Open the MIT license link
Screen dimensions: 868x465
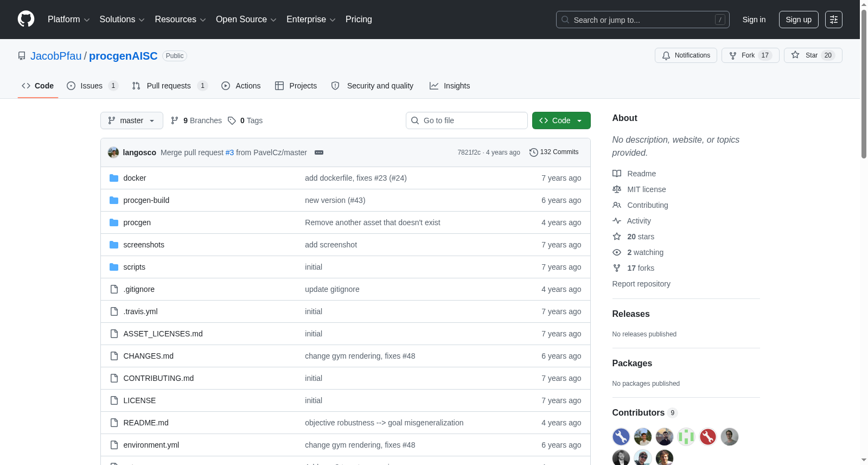(x=639, y=189)
